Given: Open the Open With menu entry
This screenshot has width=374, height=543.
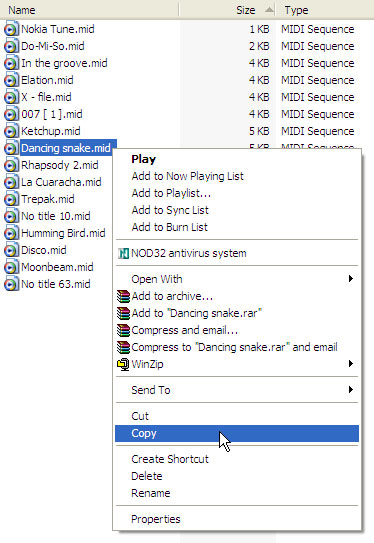Looking at the screenshot, I should click(x=237, y=279).
